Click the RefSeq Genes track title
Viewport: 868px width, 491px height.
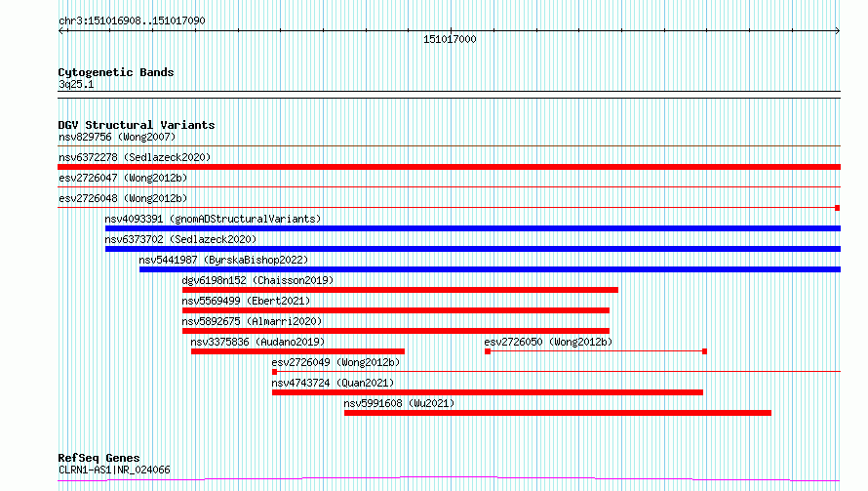click(99, 458)
